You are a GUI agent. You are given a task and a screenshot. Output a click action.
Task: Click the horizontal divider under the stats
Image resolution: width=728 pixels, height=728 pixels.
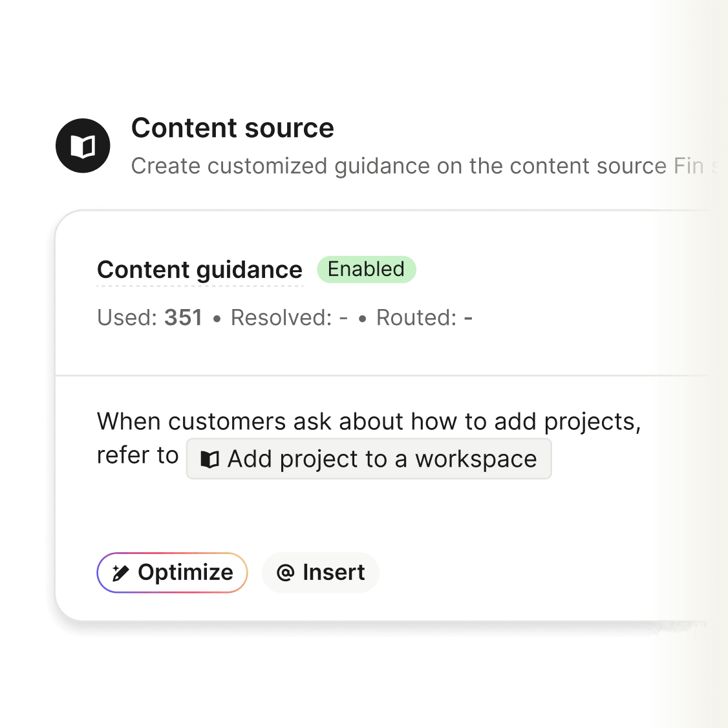coord(381,375)
